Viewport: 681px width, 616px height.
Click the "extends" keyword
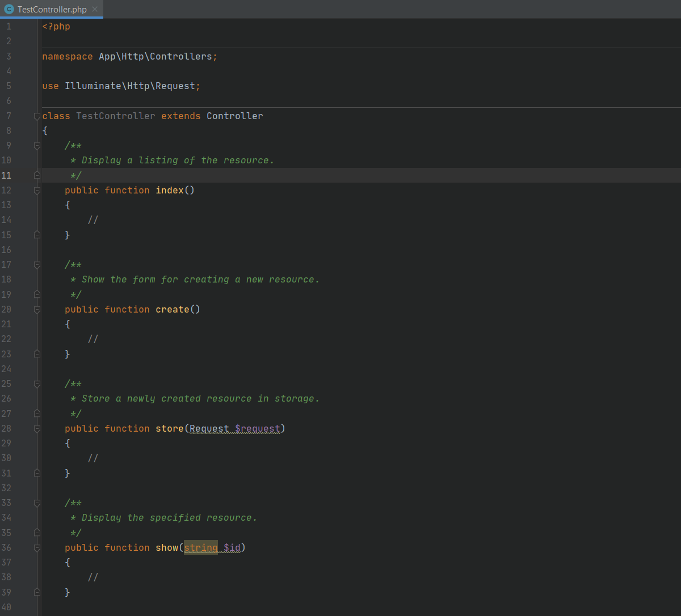point(181,116)
